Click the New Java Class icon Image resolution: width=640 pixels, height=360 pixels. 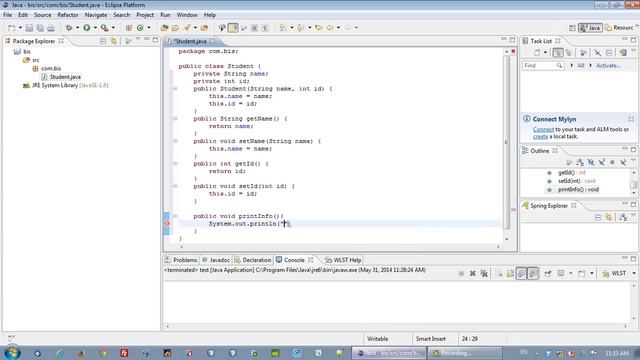140,28
